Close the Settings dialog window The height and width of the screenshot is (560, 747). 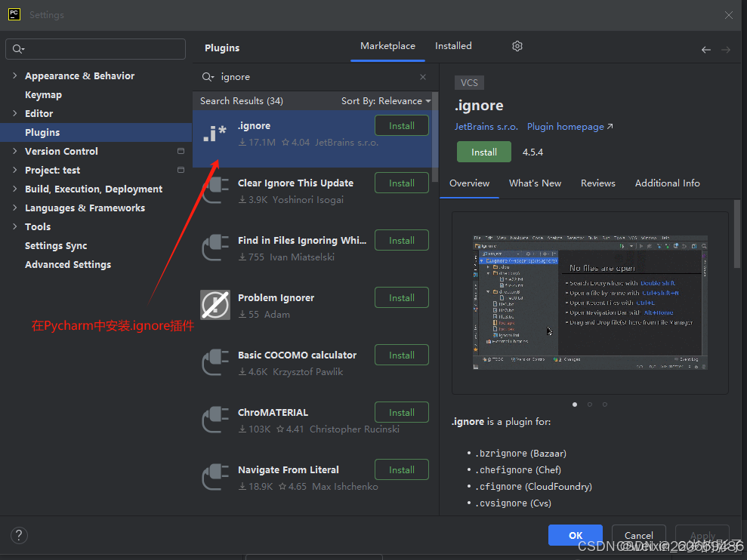728,15
